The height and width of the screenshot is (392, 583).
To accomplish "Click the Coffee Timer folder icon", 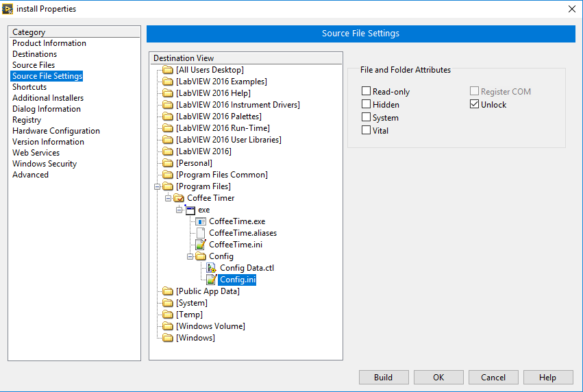I will (179, 198).
